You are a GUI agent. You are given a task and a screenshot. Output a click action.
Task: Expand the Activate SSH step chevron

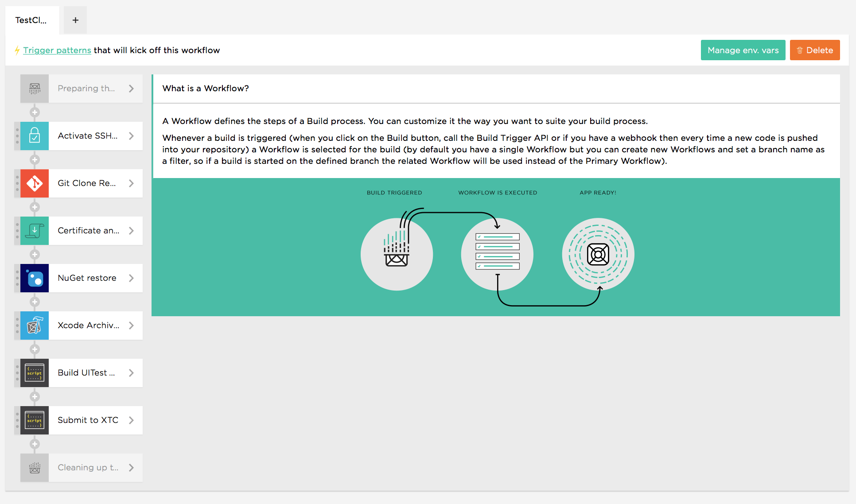131,136
